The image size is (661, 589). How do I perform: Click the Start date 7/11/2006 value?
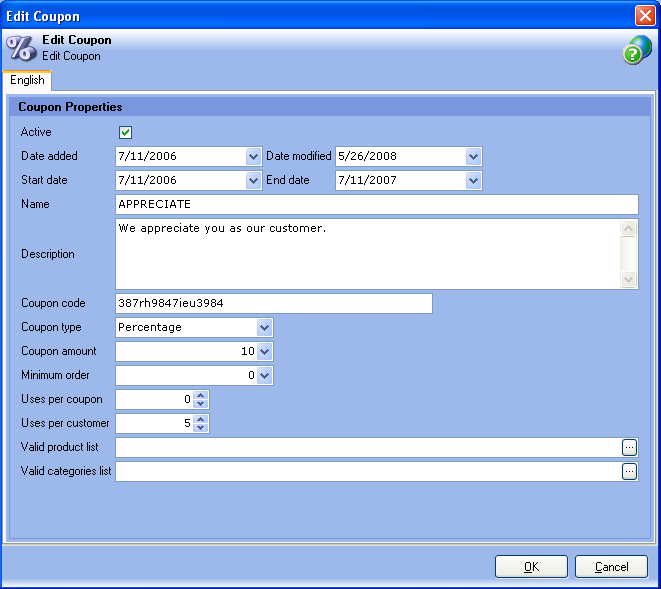pos(147,180)
